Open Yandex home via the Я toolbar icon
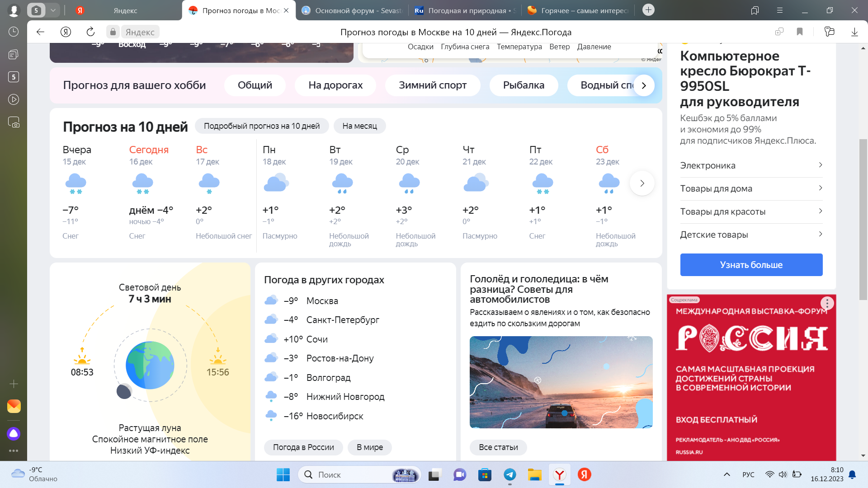Image resolution: width=868 pixels, height=488 pixels. pos(66,32)
